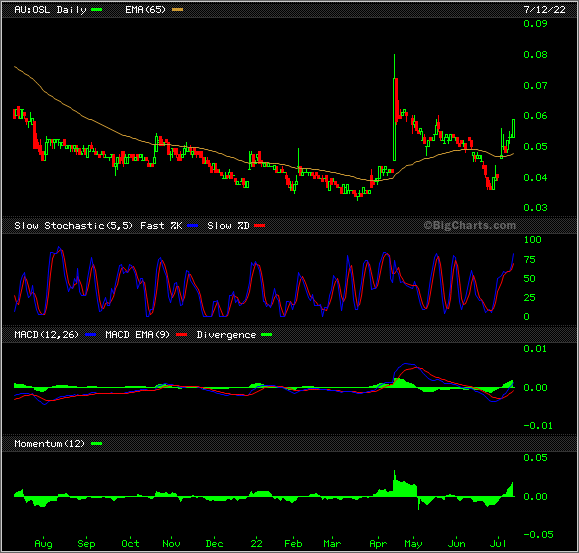The width and height of the screenshot is (579, 553).
Task: Click the 0.08 price axis label
Action: [535, 55]
